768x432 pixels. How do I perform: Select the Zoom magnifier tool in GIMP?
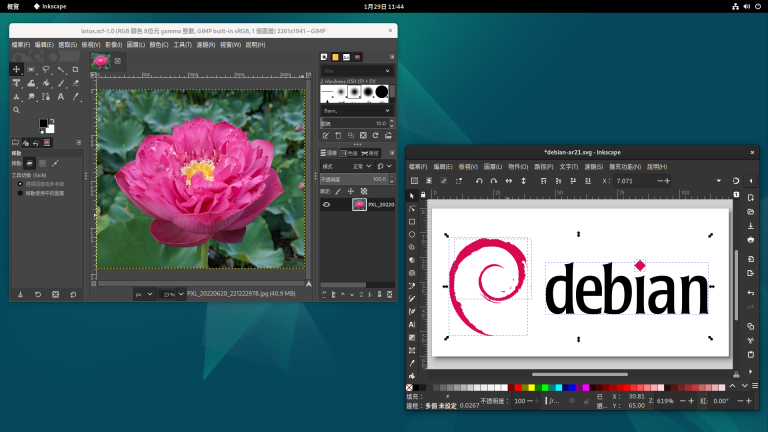(x=16, y=110)
